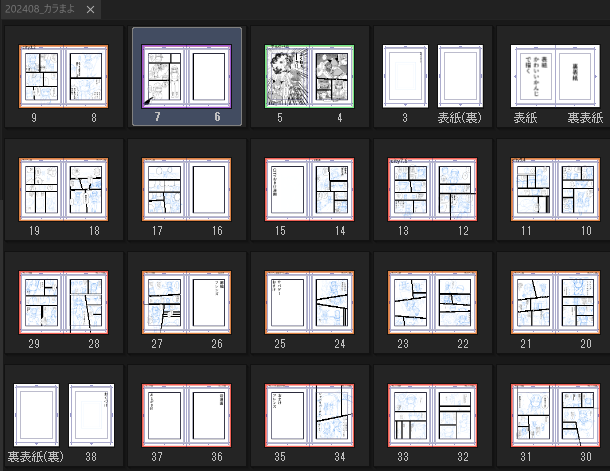This screenshot has width=610, height=471.
Task: Open page 9 thumbnail
Action: click(x=41, y=77)
